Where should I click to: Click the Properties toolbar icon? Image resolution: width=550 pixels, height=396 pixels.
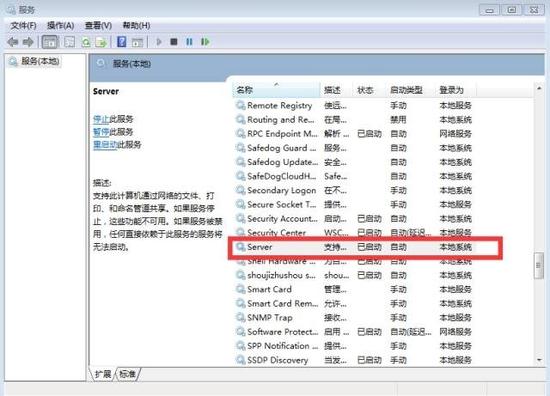pos(69,42)
